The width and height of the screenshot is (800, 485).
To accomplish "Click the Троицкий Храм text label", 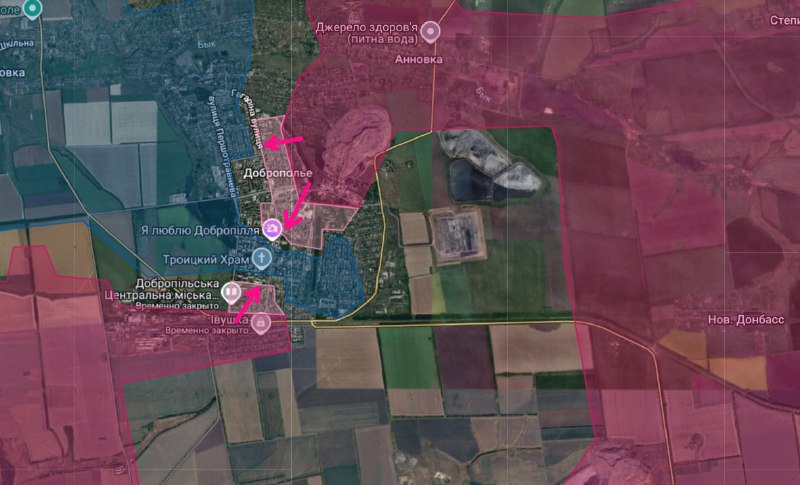I will (x=206, y=260).
